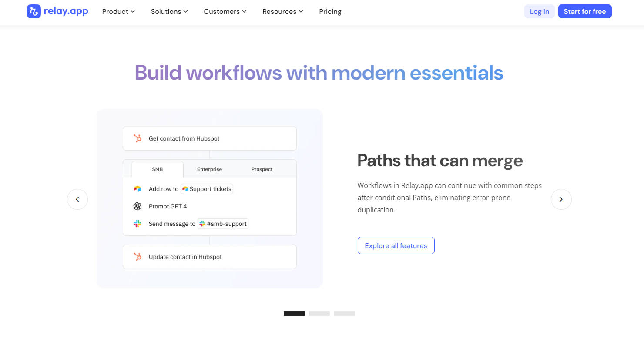Select the third carousel indicator bar
This screenshot has height=356, width=644.
[x=345, y=313]
